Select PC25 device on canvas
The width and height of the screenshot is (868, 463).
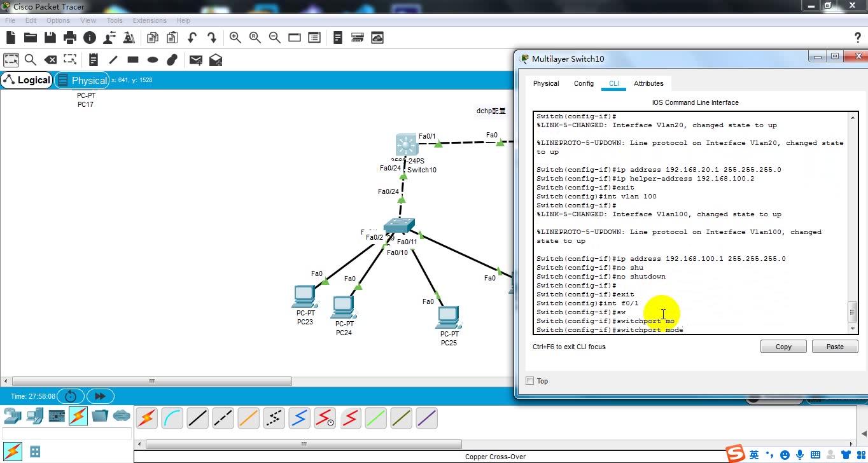pyautogui.click(x=449, y=317)
